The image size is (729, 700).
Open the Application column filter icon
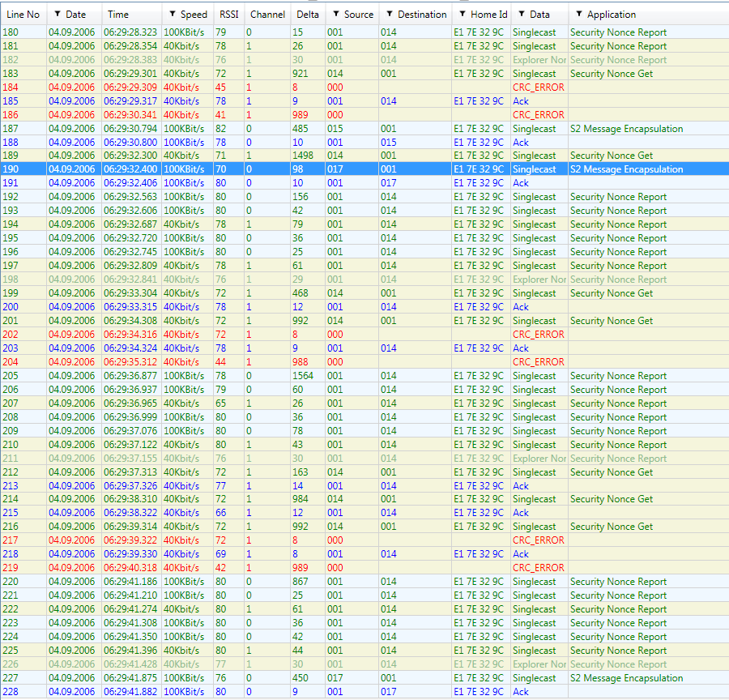579,14
